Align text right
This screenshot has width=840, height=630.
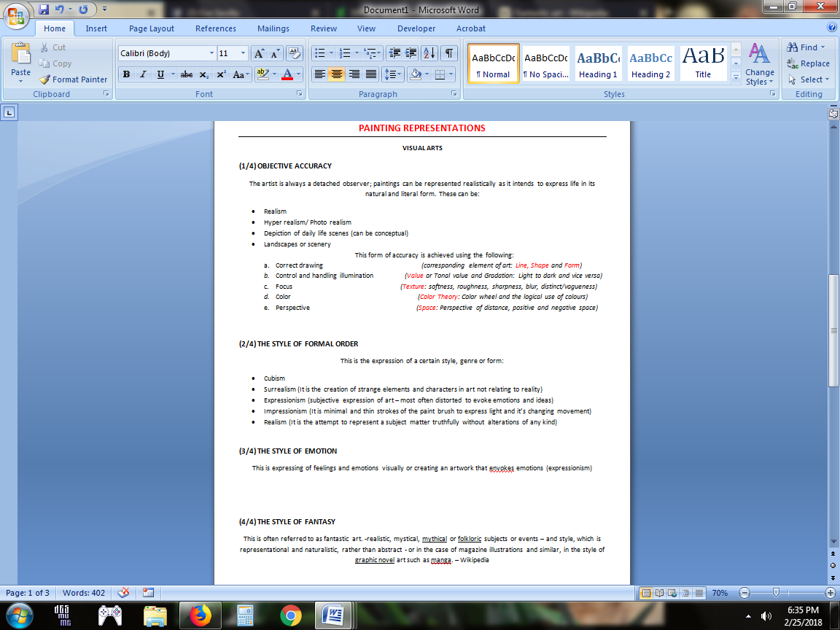point(354,74)
